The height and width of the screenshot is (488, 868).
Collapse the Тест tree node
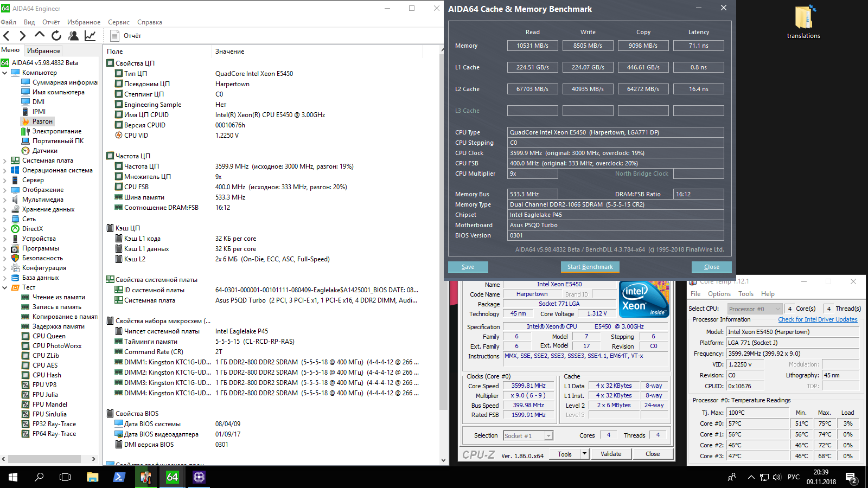[5, 287]
